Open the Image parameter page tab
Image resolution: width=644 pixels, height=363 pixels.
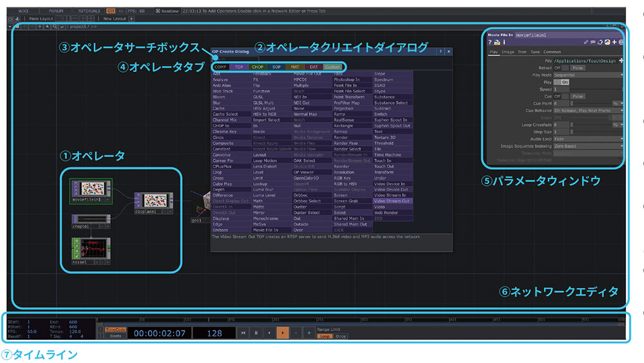(x=508, y=51)
